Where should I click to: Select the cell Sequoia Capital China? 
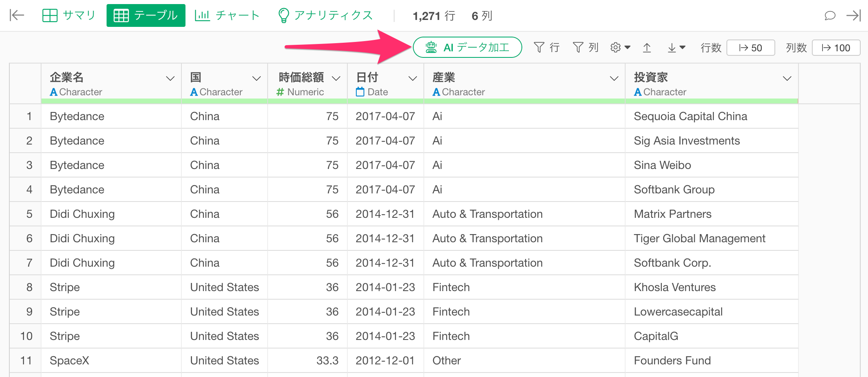tap(712, 116)
